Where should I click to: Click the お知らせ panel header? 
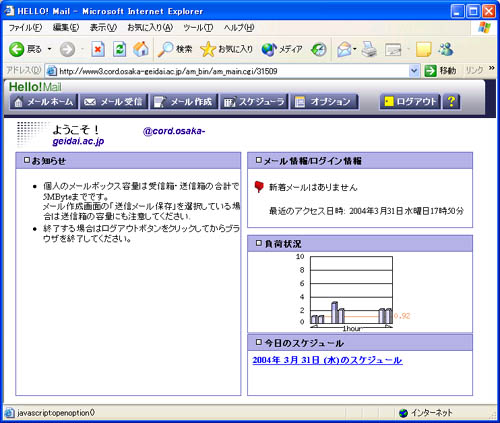pos(128,161)
